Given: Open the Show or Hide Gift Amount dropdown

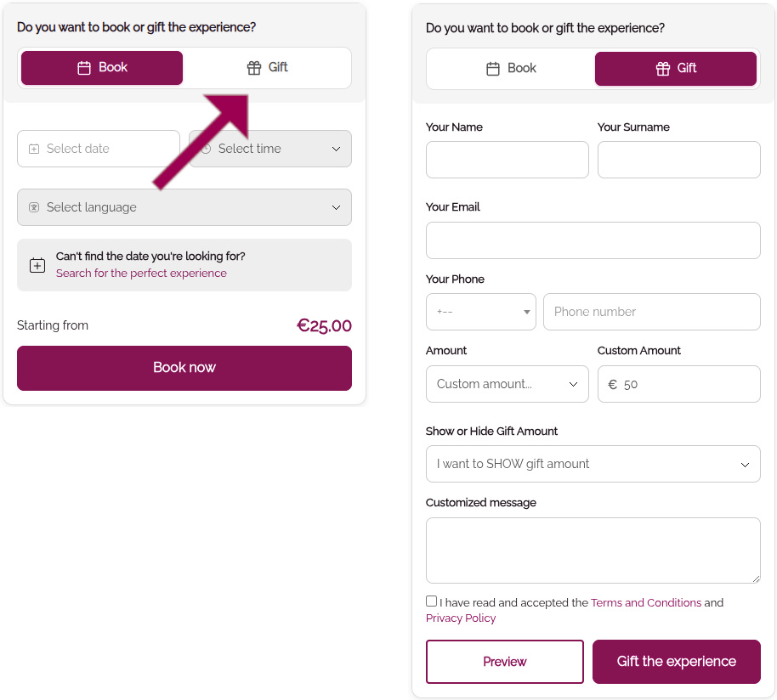Looking at the screenshot, I should point(744,464).
